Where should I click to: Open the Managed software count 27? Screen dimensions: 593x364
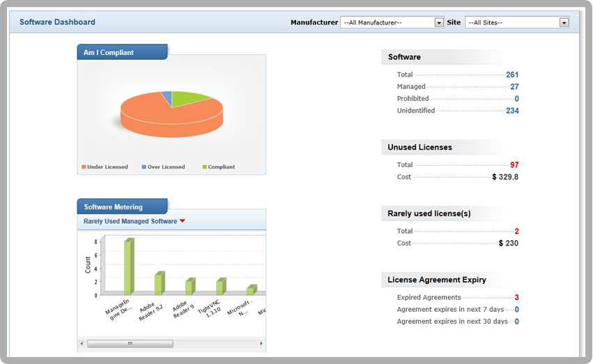point(514,87)
